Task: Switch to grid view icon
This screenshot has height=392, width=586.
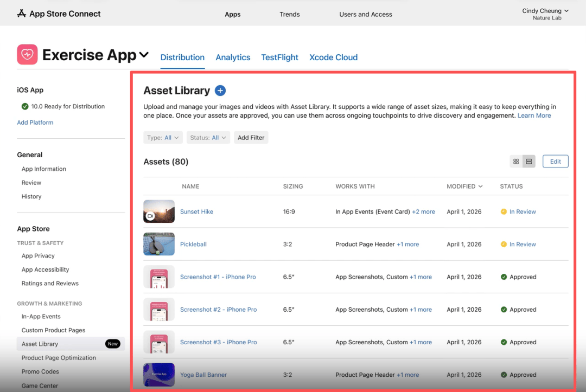Action: tap(516, 162)
